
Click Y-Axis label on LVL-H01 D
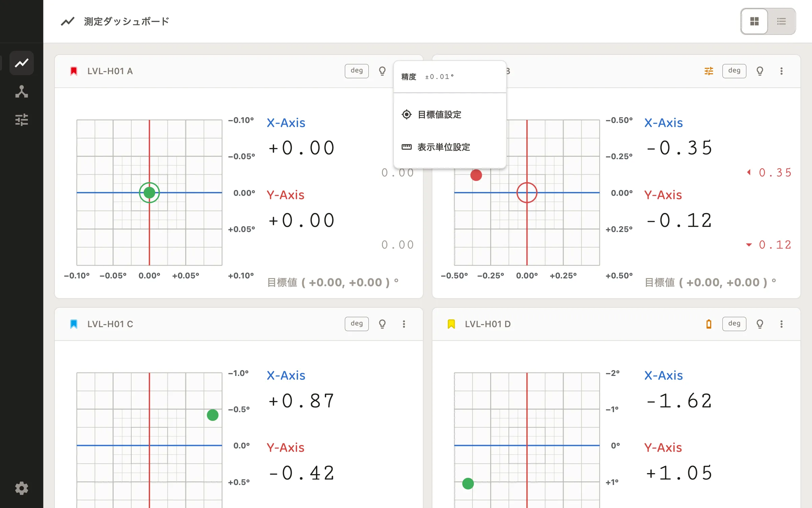663,447
